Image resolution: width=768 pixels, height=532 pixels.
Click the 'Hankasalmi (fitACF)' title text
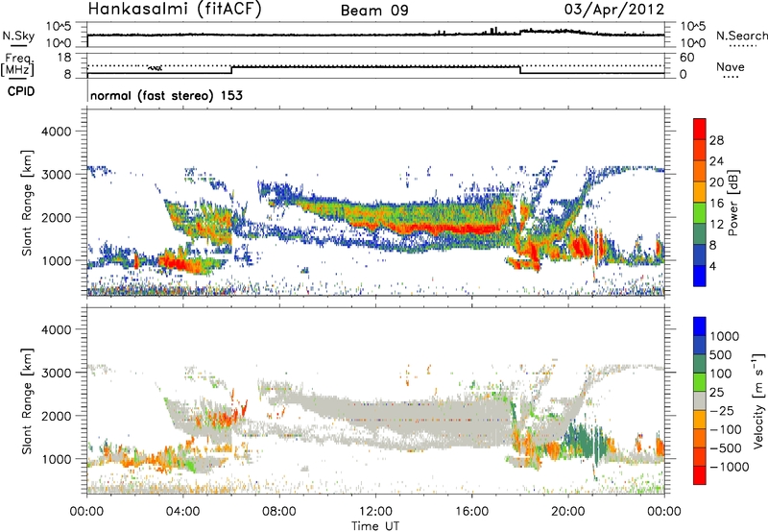(175, 10)
